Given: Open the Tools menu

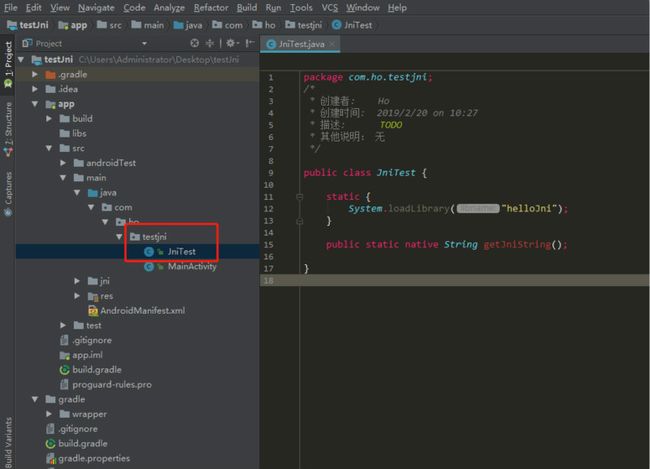Looking at the screenshot, I should 301,7.
